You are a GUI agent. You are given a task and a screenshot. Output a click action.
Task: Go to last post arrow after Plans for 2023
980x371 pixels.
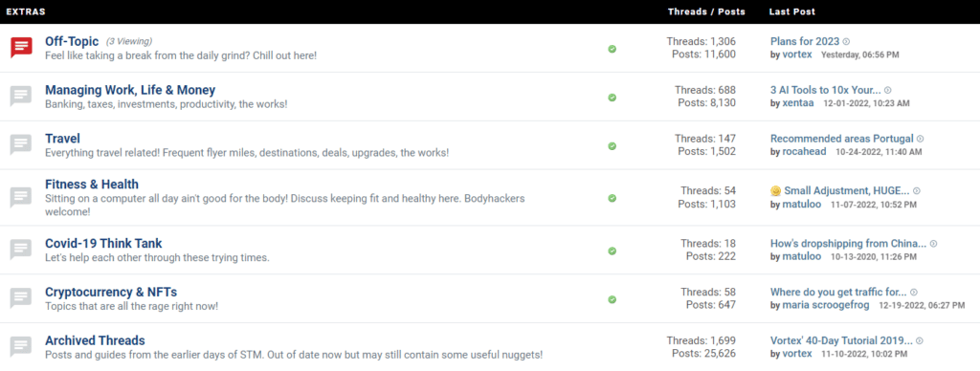pos(846,42)
